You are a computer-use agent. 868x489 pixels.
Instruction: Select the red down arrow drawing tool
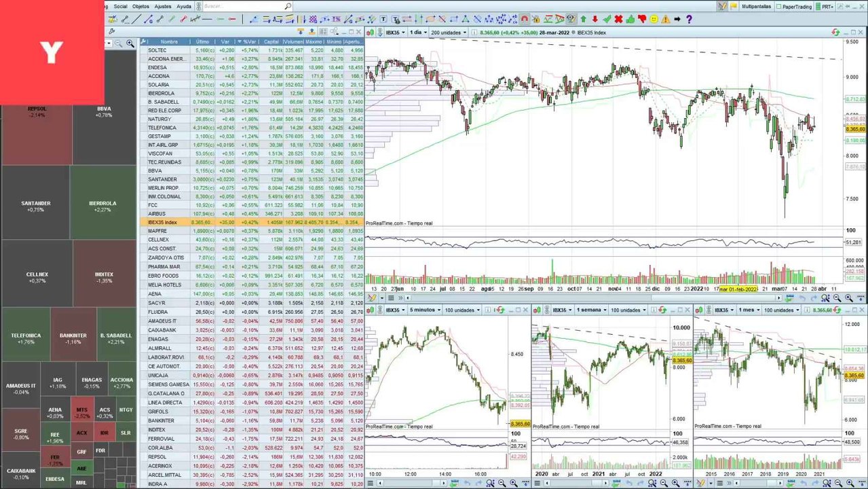tap(595, 19)
